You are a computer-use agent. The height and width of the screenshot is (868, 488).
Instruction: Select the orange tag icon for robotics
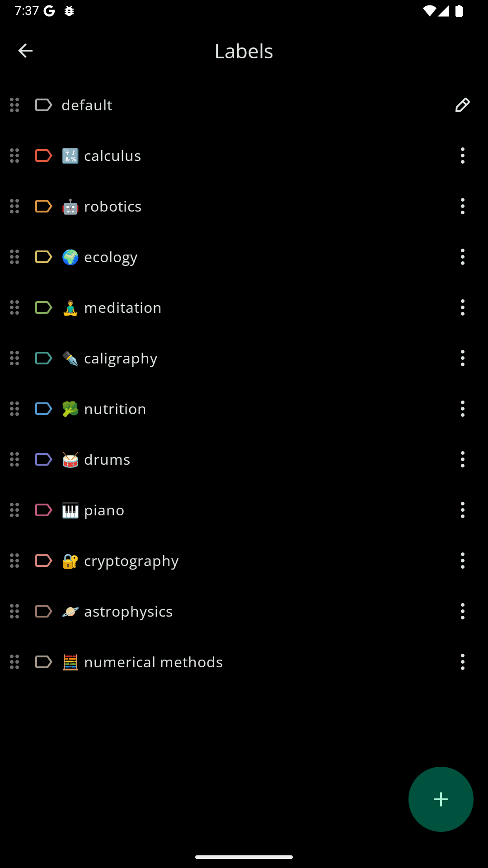[44, 206]
